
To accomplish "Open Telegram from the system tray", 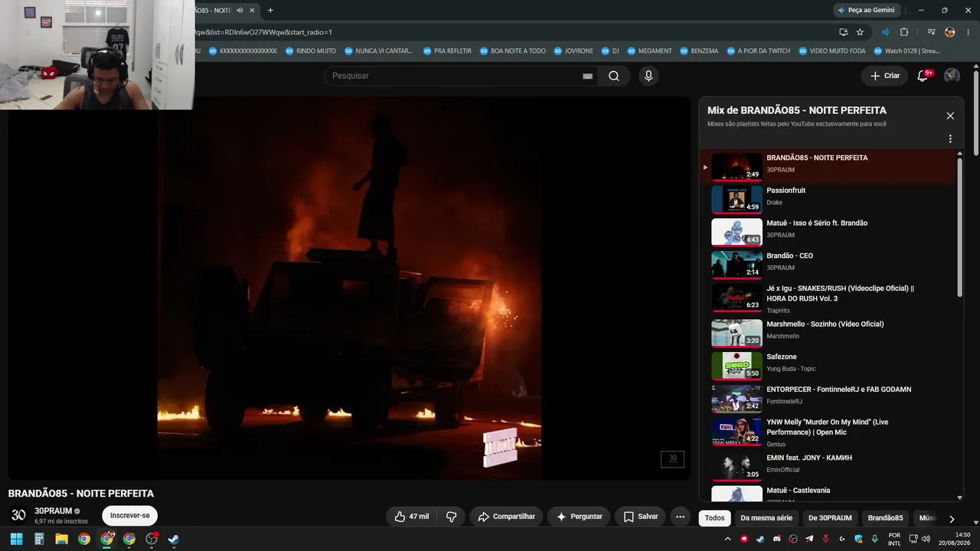I will click(x=809, y=539).
